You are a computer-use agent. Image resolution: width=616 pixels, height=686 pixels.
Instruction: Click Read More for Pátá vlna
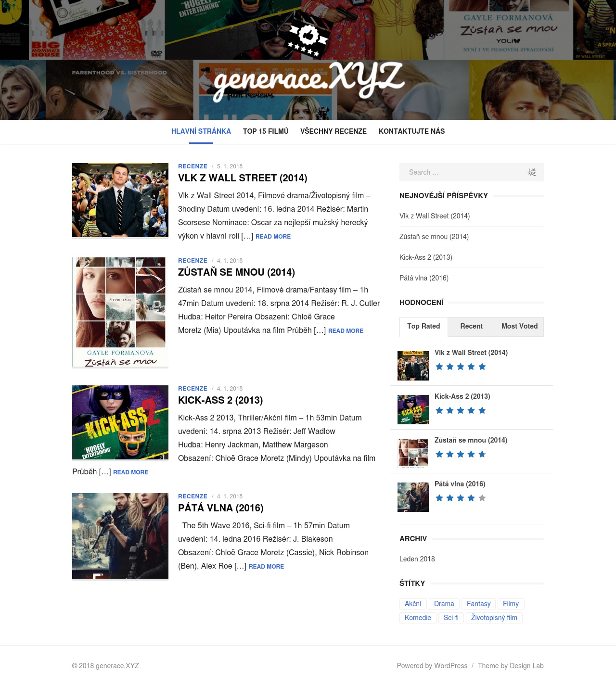click(x=266, y=567)
